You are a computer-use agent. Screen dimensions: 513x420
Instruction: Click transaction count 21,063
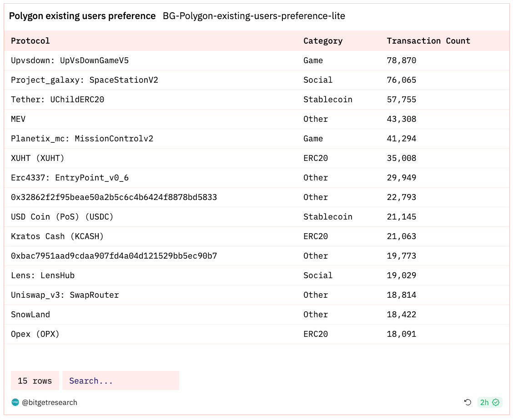click(402, 236)
